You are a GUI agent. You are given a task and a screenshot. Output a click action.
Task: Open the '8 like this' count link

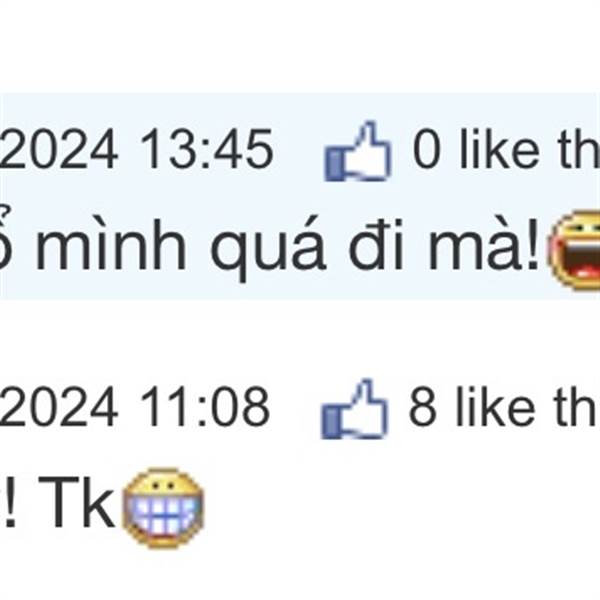pos(504,406)
